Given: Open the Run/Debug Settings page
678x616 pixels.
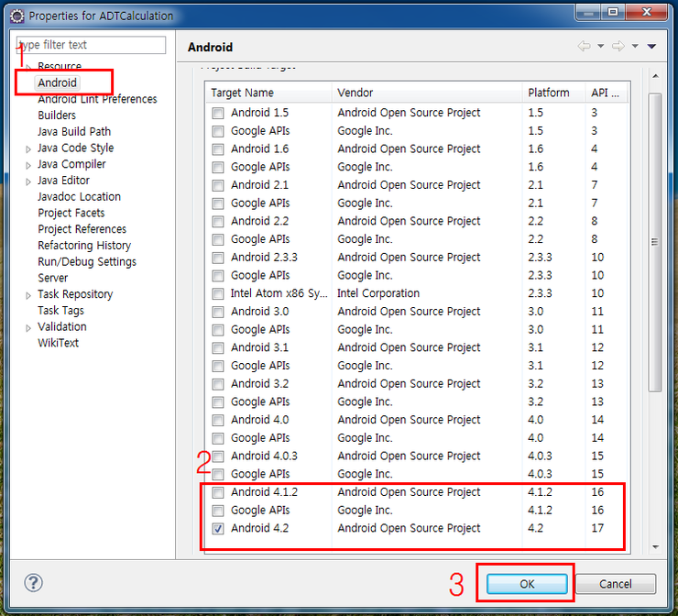Looking at the screenshot, I should pyautogui.click(x=87, y=262).
